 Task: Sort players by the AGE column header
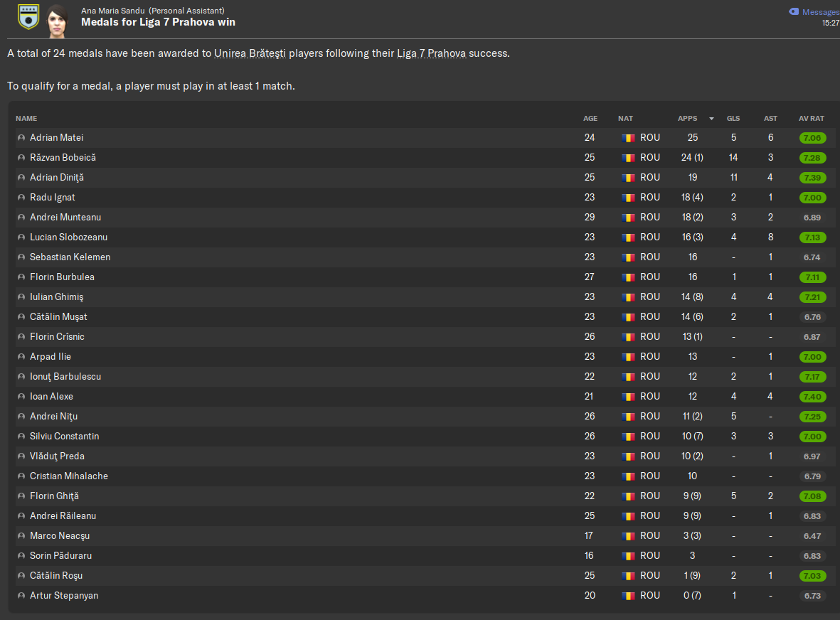[x=590, y=118]
